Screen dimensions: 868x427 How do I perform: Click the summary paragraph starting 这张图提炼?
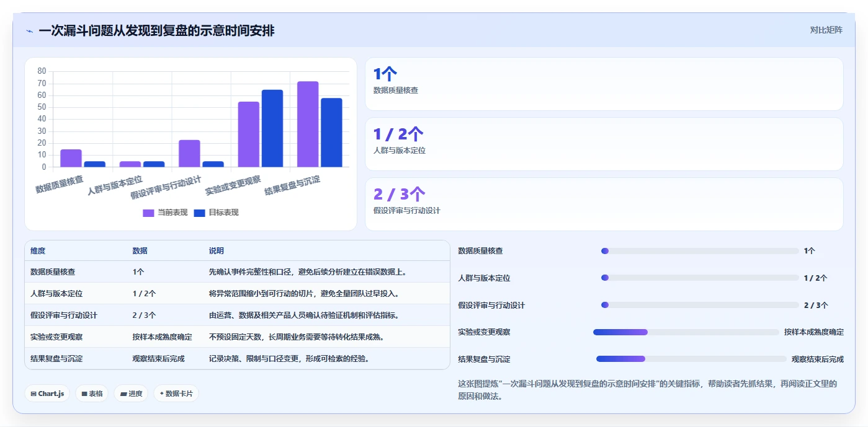pyautogui.click(x=647, y=390)
